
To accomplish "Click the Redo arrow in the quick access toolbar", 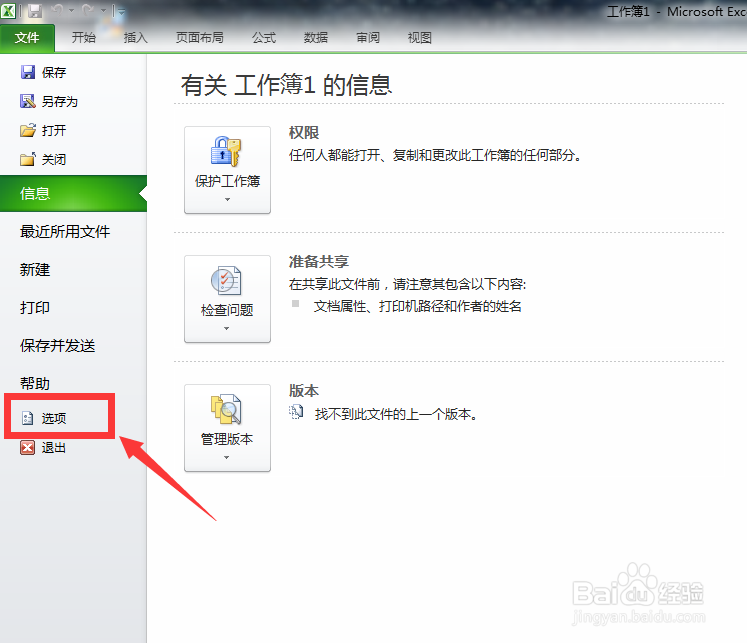I will (89, 10).
